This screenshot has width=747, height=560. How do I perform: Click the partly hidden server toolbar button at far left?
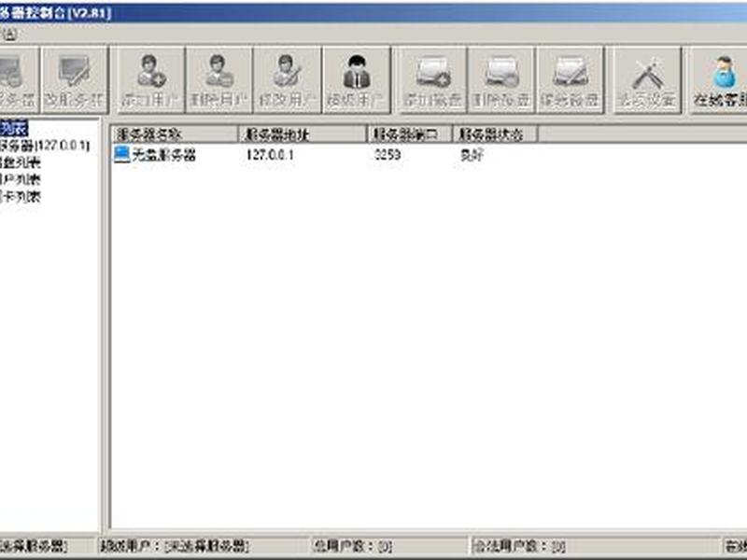(x=19, y=80)
